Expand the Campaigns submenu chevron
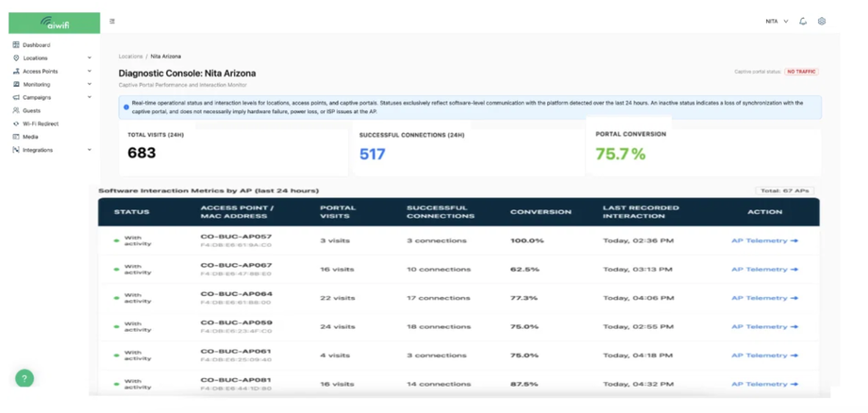 pyautogui.click(x=89, y=97)
